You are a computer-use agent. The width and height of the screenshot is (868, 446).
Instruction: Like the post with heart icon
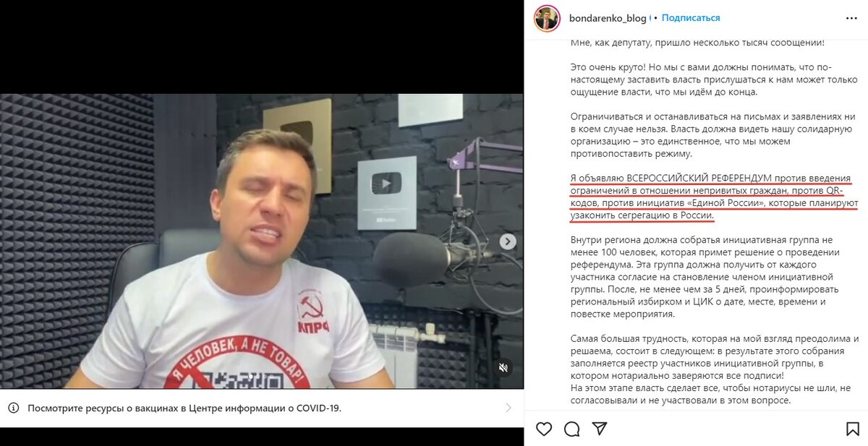coord(544,429)
